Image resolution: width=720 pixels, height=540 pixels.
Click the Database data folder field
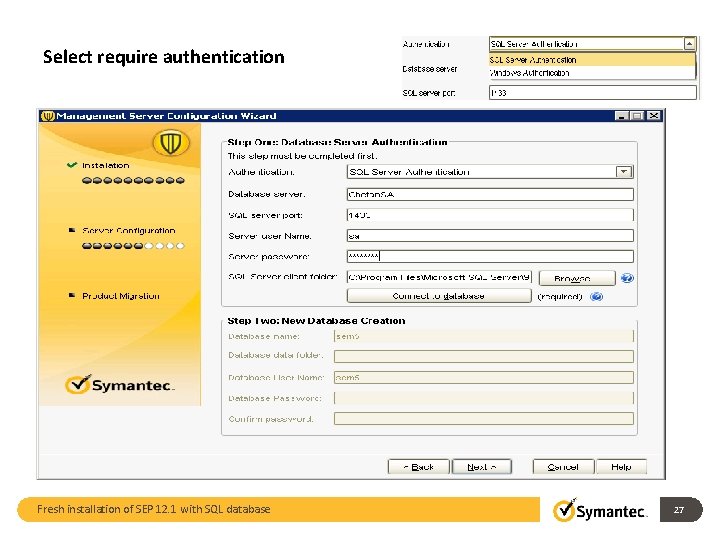coord(484,356)
